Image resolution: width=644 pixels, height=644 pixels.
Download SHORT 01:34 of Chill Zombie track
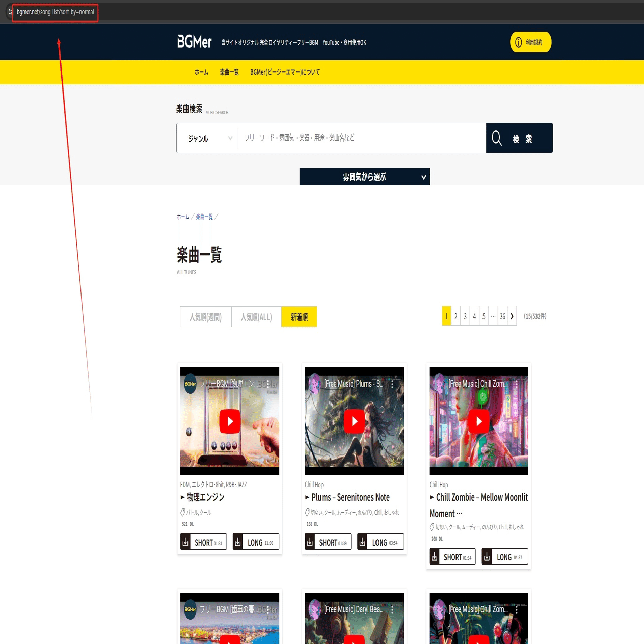coord(452,556)
